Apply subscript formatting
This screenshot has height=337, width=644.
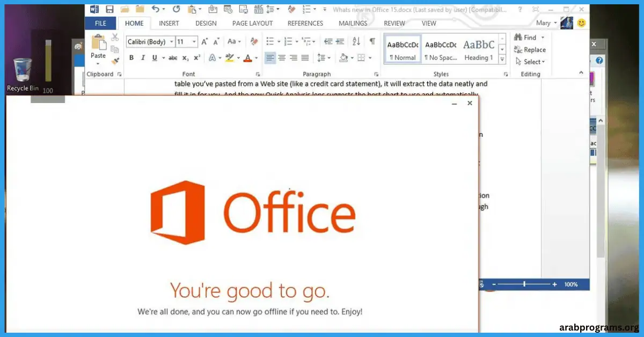point(185,58)
